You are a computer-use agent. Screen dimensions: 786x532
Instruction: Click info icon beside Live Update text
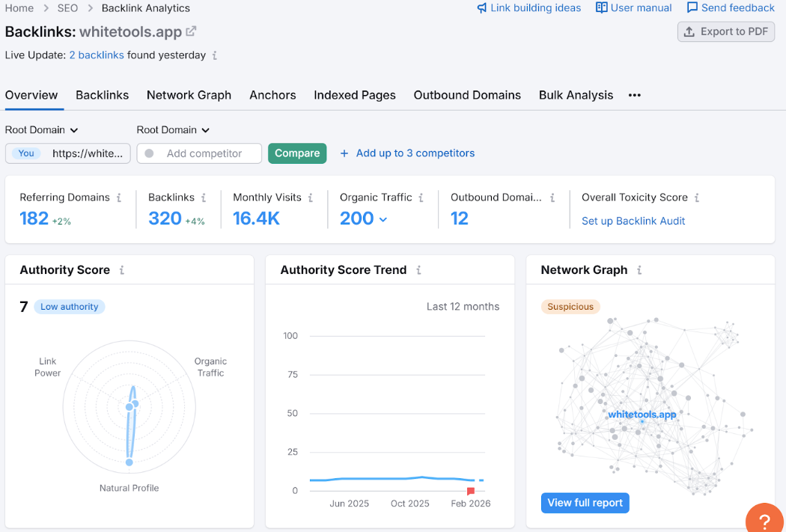[x=215, y=55]
